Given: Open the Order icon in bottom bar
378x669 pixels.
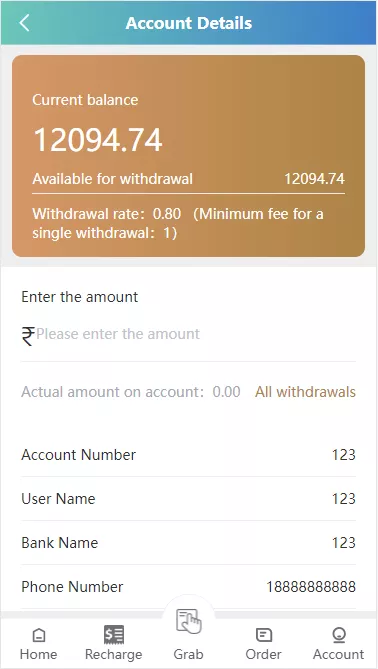Looking at the screenshot, I should click(264, 635).
